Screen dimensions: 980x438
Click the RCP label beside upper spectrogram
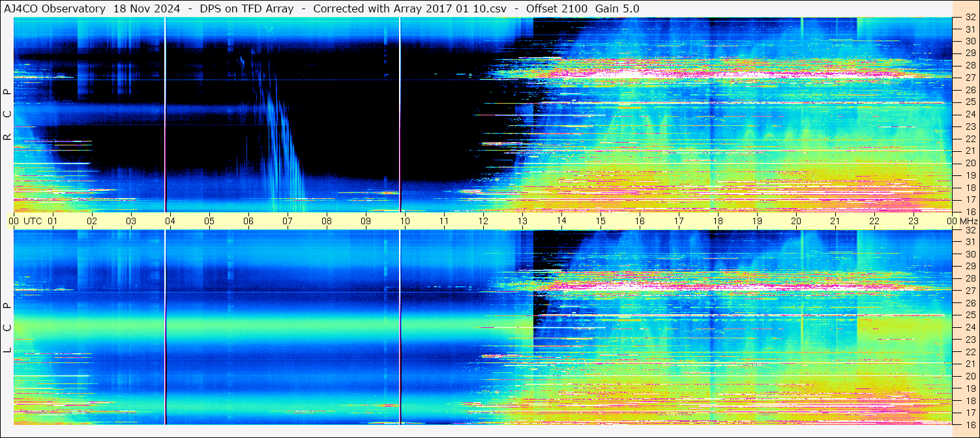(8, 114)
